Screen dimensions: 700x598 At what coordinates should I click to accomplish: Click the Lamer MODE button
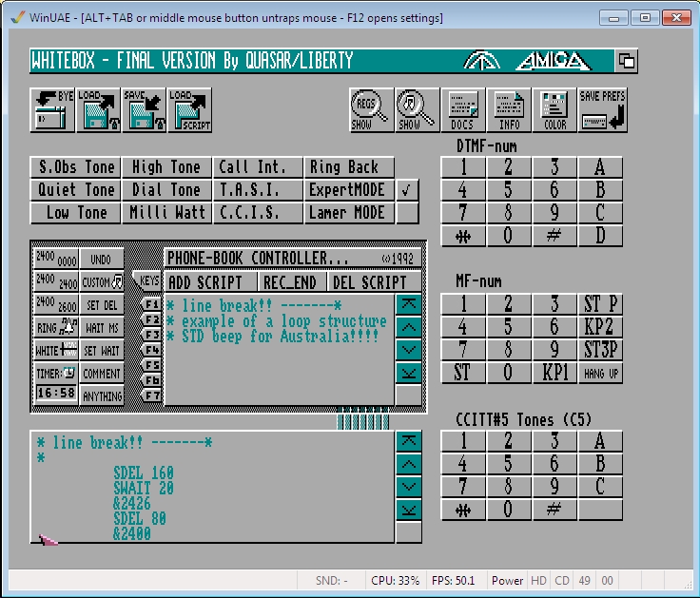coord(349,213)
